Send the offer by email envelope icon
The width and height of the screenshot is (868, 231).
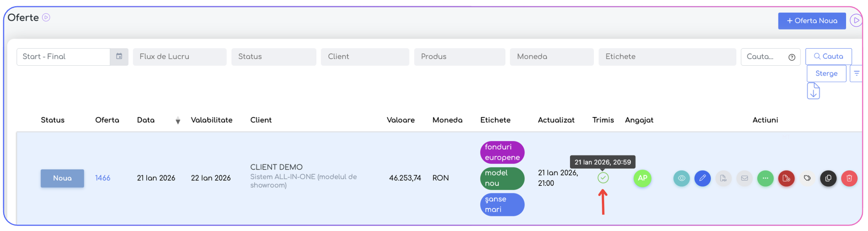pos(744,178)
